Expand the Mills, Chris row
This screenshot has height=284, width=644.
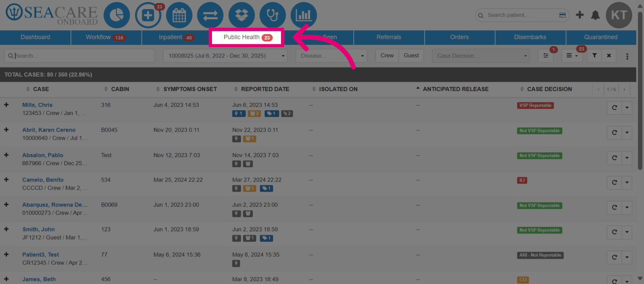click(6, 105)
